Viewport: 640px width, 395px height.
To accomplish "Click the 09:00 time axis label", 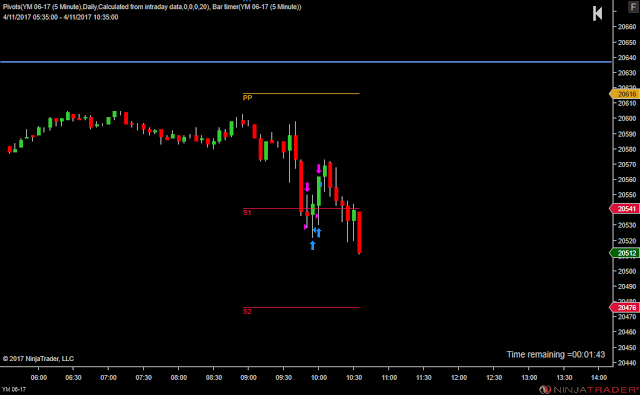I will 249,377.
